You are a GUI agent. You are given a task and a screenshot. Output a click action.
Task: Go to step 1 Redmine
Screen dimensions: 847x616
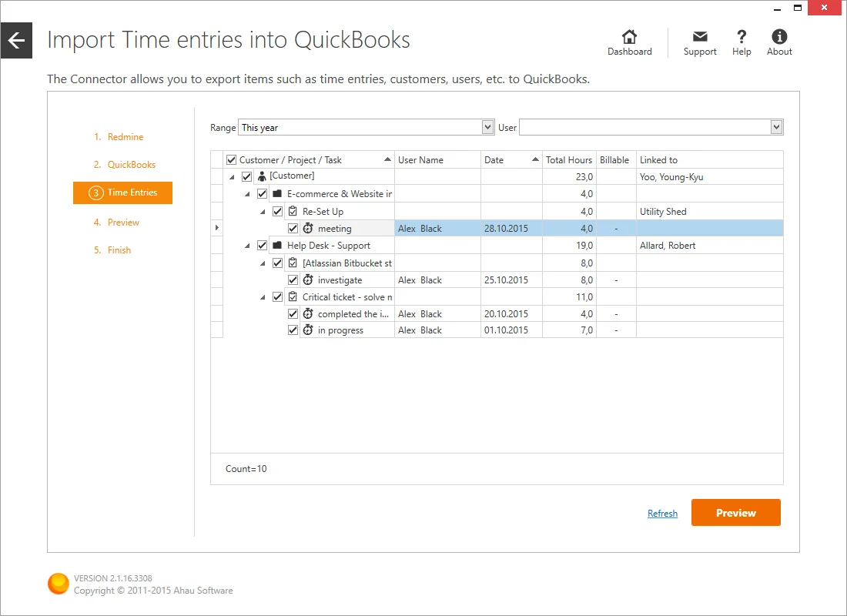pyautogui.click(x=119, y=137)
